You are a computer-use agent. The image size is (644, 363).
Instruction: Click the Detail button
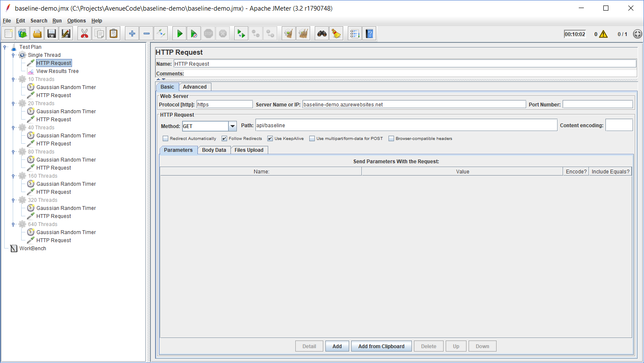pyautogui.click(x=309, y=346)
